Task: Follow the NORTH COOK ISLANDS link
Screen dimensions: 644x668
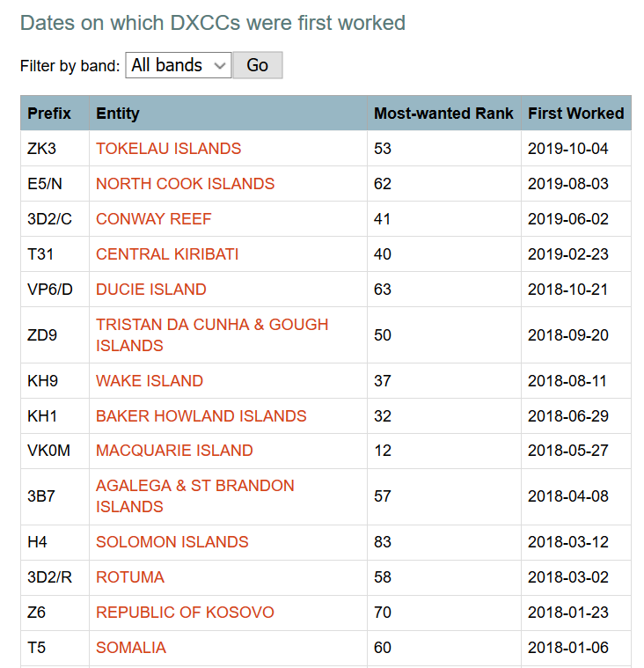Action: (185, 184)
